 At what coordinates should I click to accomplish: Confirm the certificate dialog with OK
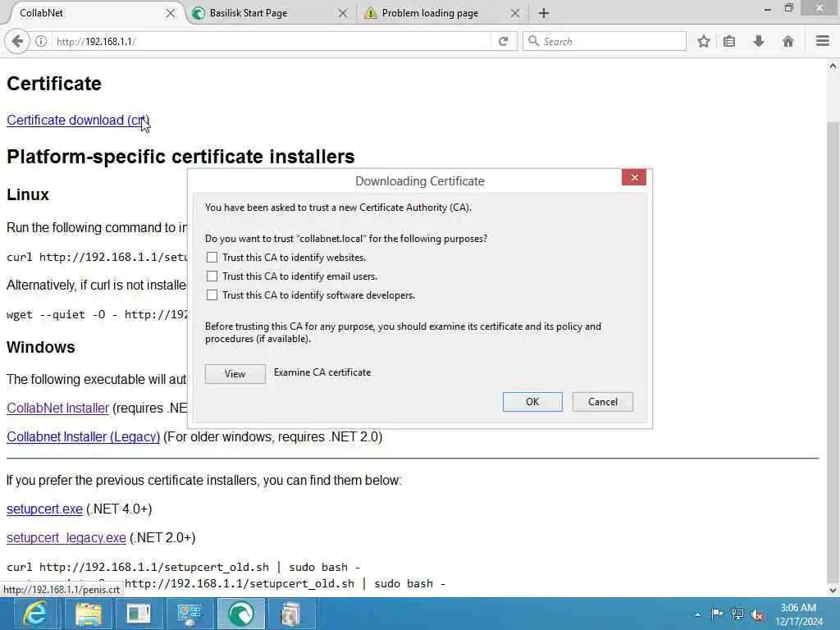[532, 402]
